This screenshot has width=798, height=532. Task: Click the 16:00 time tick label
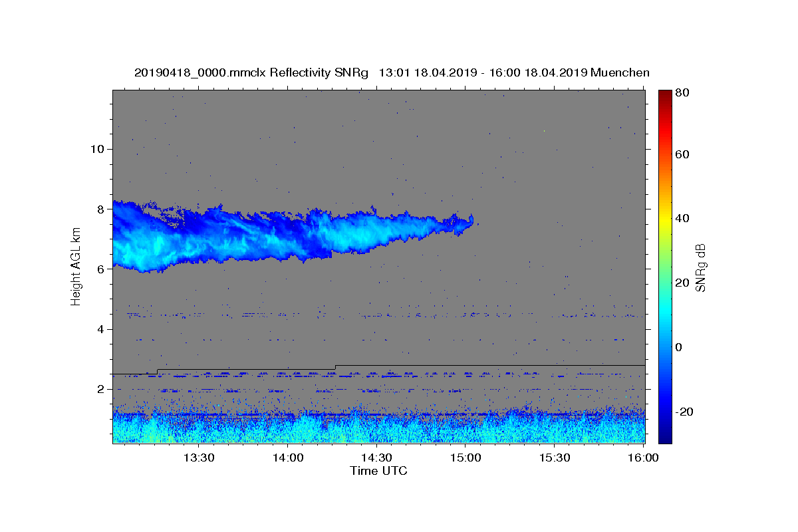644,458
